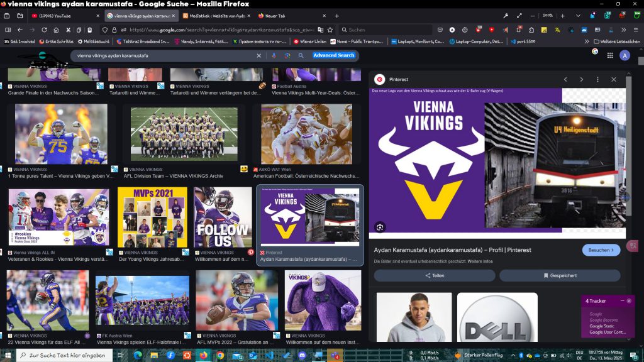
Task: Switch to the Neuer Tab tab
Action: point(292,16)
